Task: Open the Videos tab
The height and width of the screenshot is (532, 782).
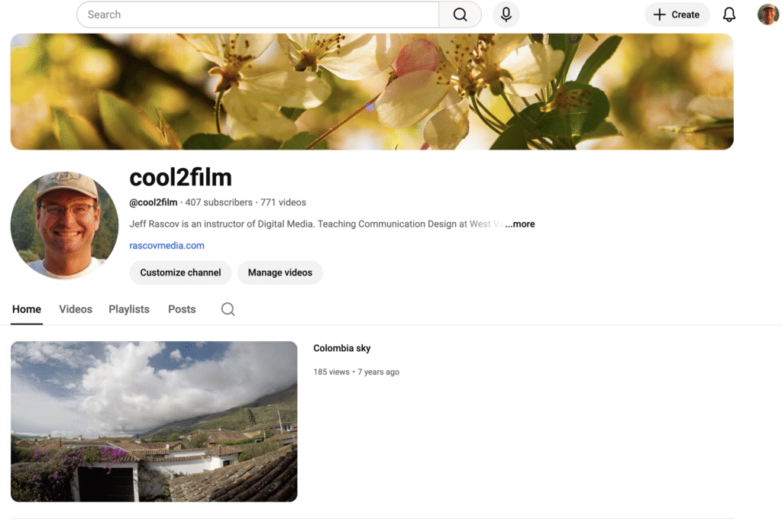Action: 76,309
